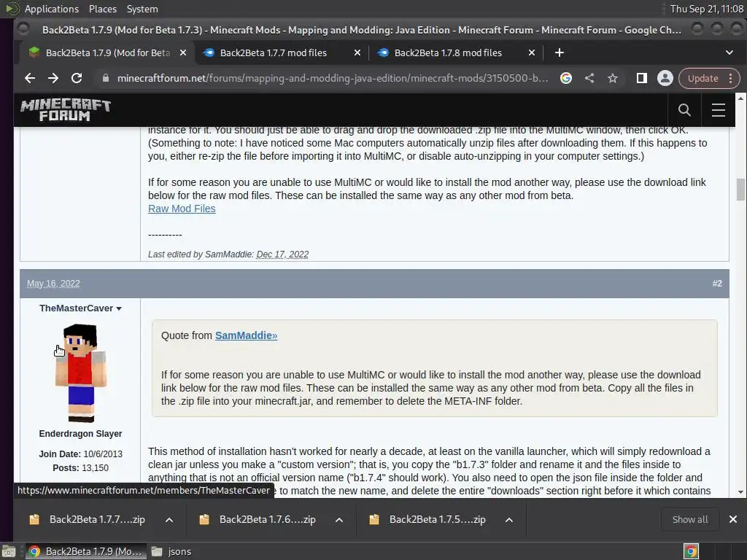The width and height of the screenshot is (747, 560).
Task: Click the show desktop icon in taskbar
Action: 9,551
